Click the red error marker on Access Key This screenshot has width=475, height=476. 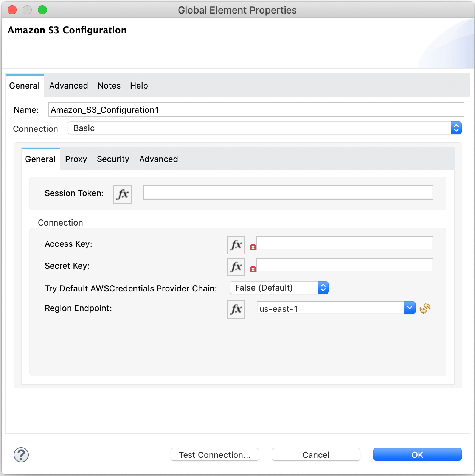(253, 247)
